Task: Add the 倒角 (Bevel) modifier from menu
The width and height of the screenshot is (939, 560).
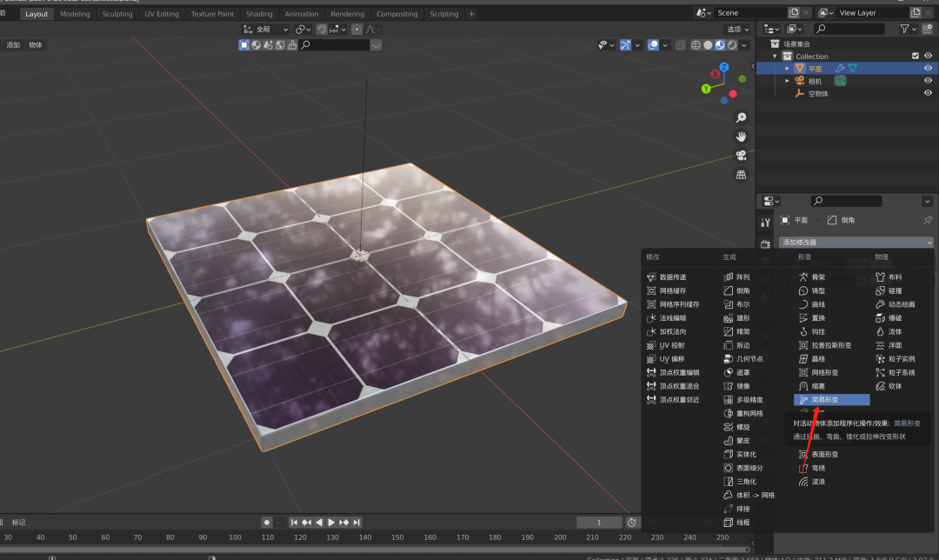Action: tap(737, 290)
